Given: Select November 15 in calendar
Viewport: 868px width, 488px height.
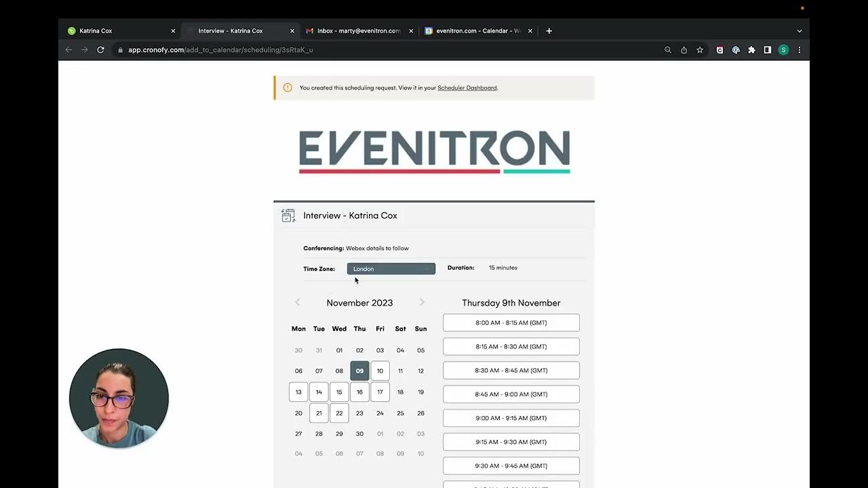Looking at the screenshot, I should 339,392.
